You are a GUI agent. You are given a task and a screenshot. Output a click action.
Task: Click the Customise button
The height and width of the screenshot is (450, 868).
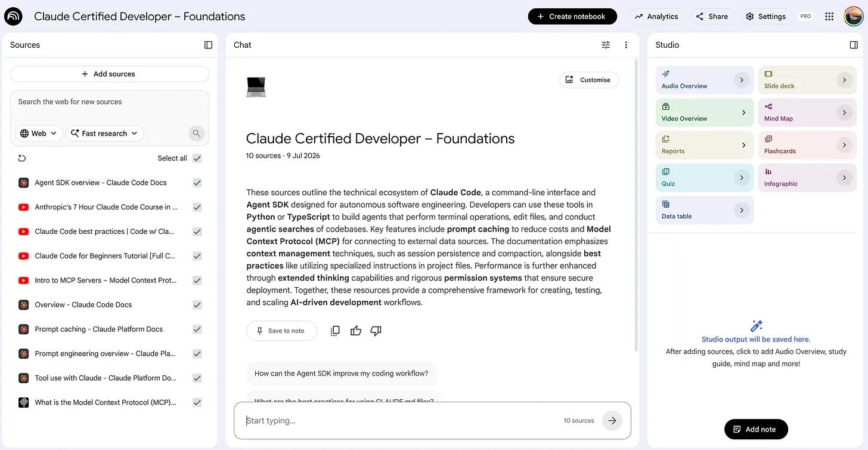pos(589,80)
